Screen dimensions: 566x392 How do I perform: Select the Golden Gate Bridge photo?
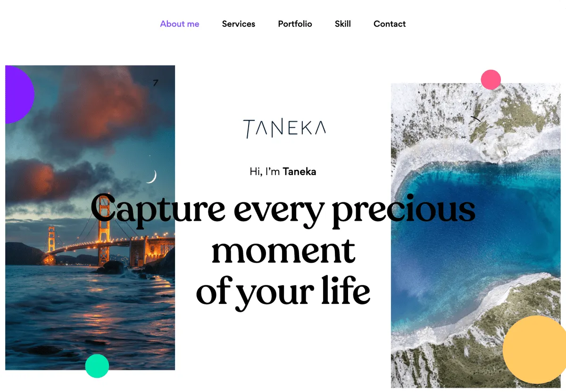(x=90, y=217)
